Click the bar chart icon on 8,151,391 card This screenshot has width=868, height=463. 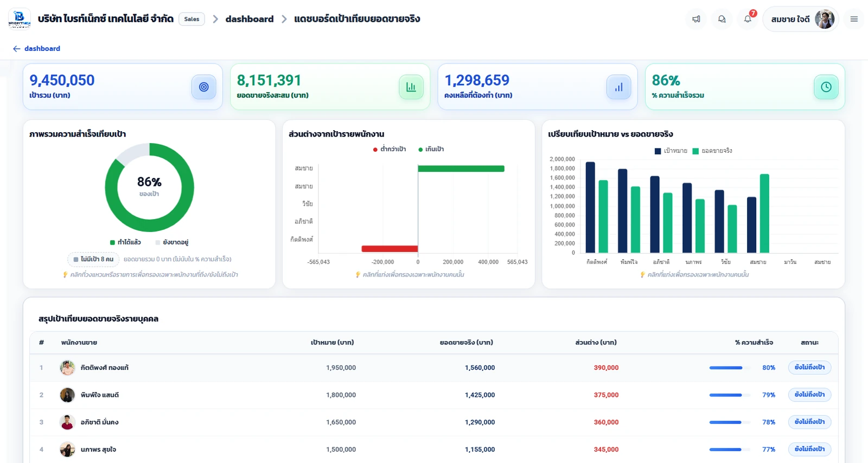click(x=411, y=87)
